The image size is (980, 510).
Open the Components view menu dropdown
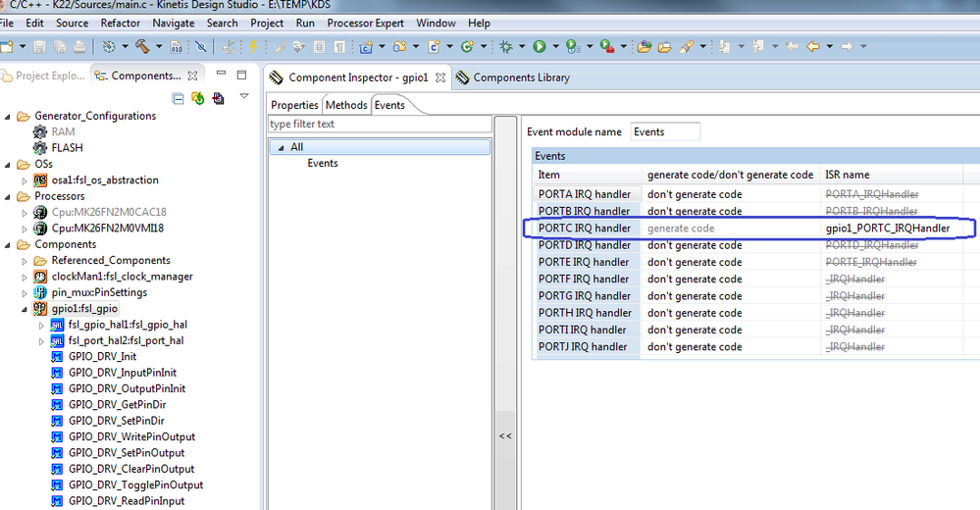[x=244, y=96]
